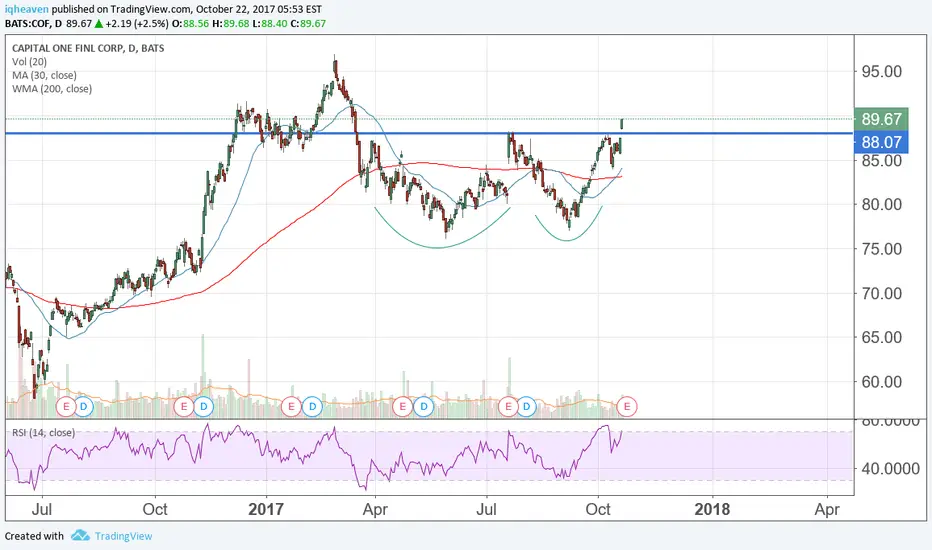Click the MA (30, close) indicator legend
Image resolution: width=932 pixels, height=550 pixels.
coord(44,76)
